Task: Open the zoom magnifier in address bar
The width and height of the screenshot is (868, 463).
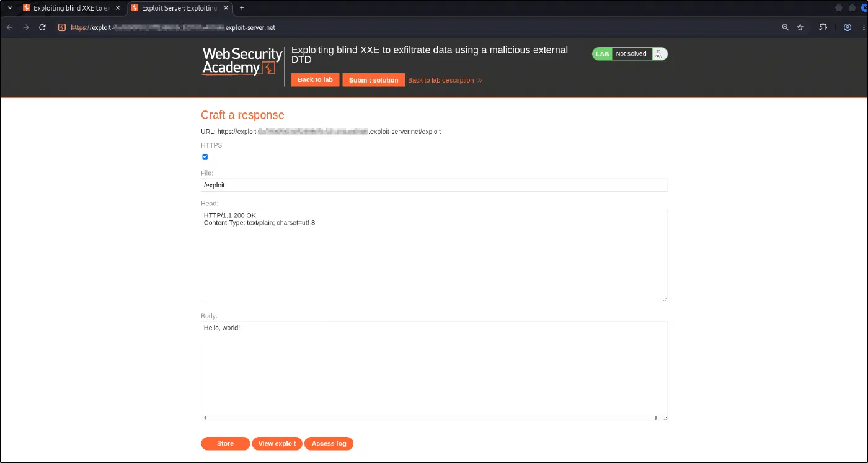Action: pos(785,27)
